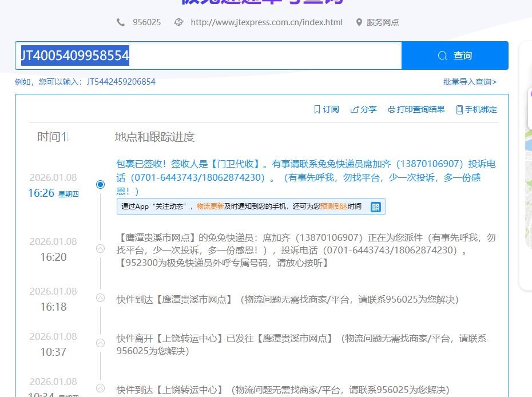Click the phone icon beside 956025
Screen dimensions: 532x397
[121, 22]
